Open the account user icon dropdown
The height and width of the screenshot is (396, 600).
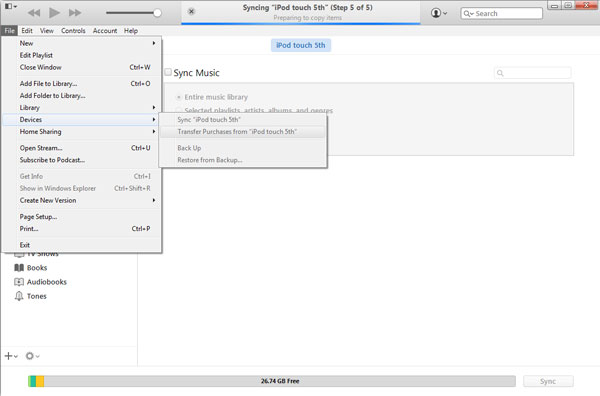pos(439,13)
